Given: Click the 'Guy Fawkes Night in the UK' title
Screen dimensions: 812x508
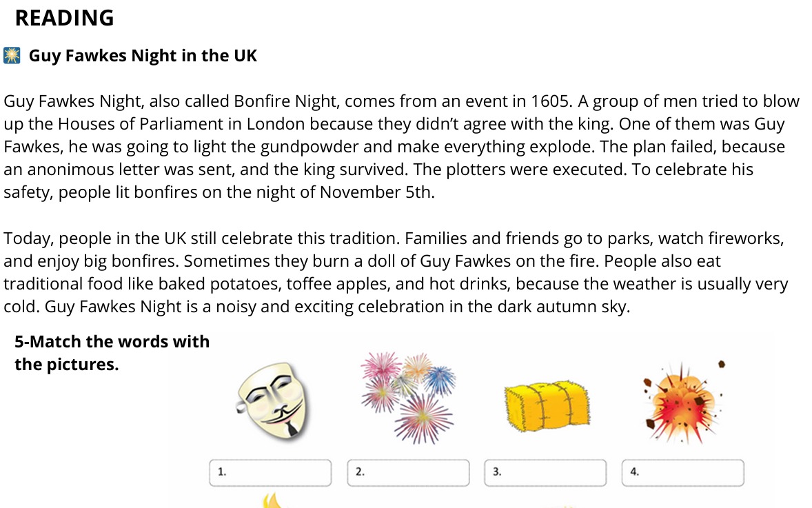Looking at the screenshot, I should (x=143, y=55).
